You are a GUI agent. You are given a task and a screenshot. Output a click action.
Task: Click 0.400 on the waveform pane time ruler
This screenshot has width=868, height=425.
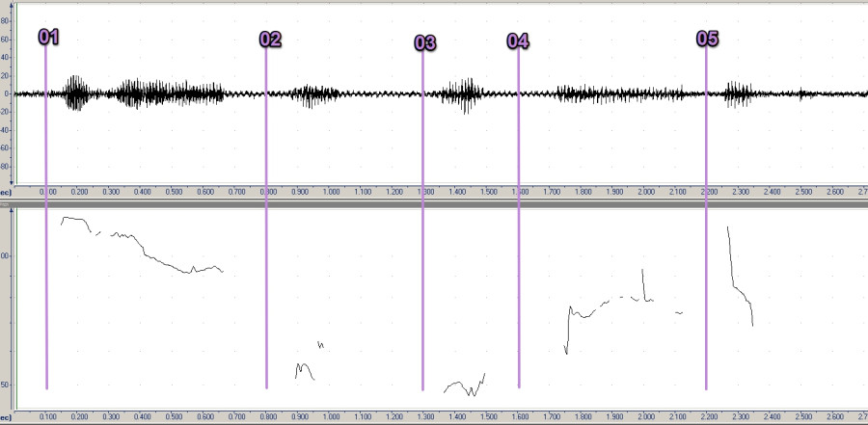[143, 192]
